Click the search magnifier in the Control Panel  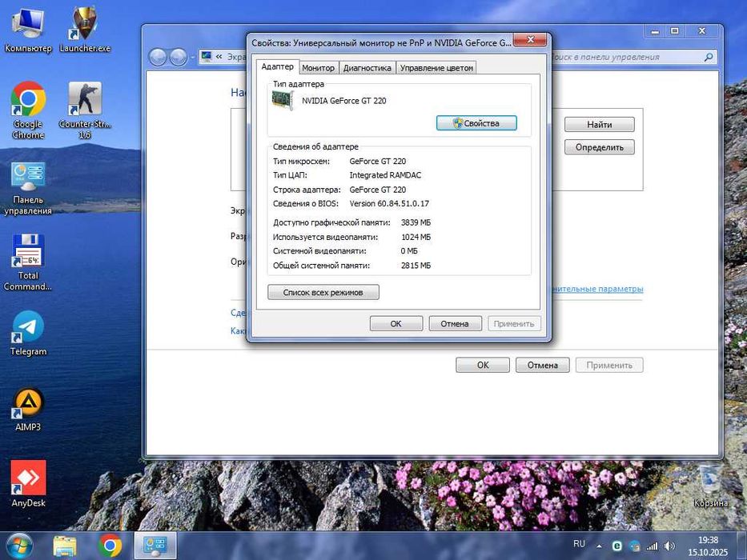709,57
